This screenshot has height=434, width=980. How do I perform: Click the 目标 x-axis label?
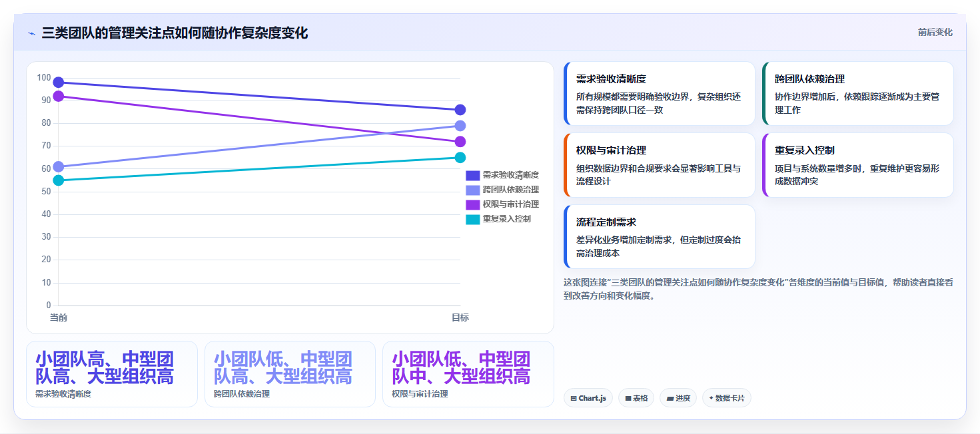coord(460,318)
